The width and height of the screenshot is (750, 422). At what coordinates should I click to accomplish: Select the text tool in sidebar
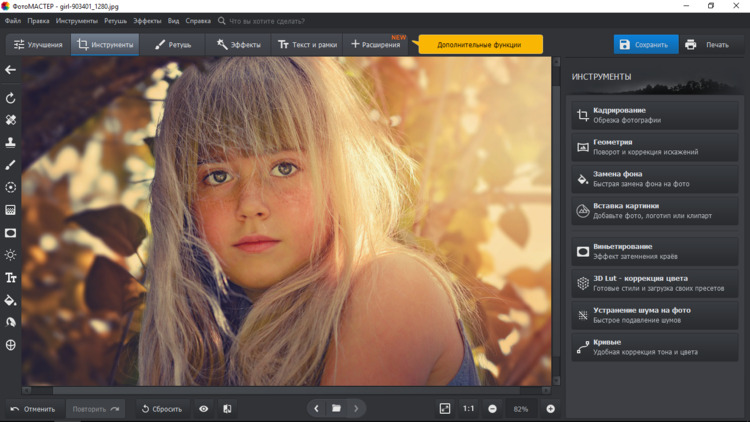pyautogui.click(x=11, y=278)
